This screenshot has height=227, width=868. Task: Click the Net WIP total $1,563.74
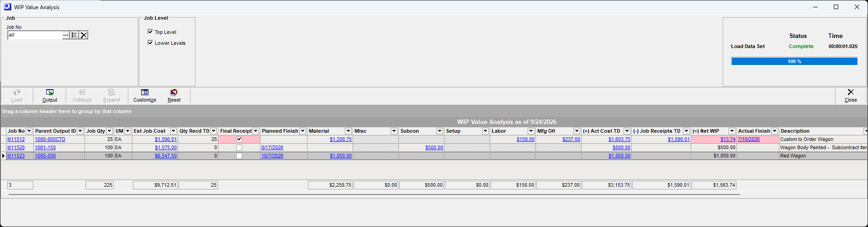point(714,185)
